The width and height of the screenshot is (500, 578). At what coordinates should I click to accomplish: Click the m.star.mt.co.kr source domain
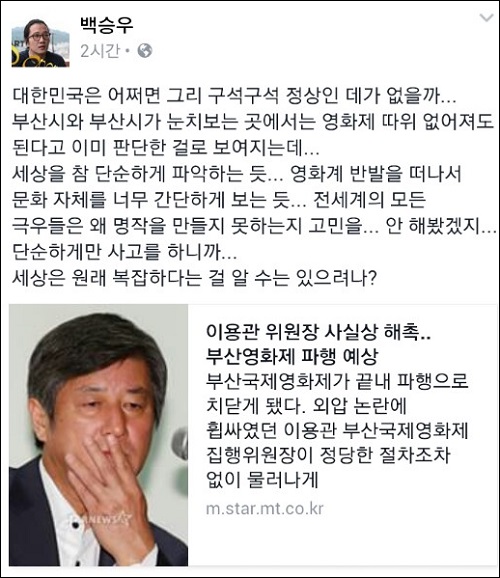(x=265, y=509)
